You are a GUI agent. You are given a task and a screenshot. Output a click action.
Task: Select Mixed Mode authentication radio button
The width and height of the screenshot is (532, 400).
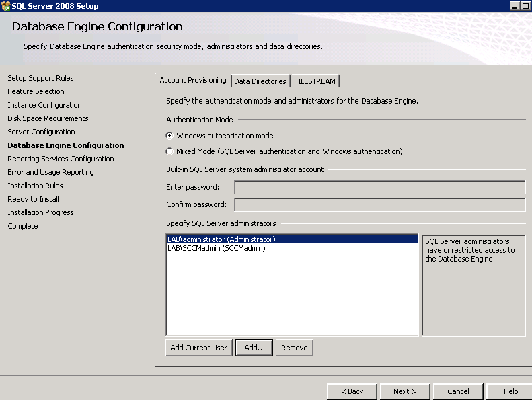[169, 151]
